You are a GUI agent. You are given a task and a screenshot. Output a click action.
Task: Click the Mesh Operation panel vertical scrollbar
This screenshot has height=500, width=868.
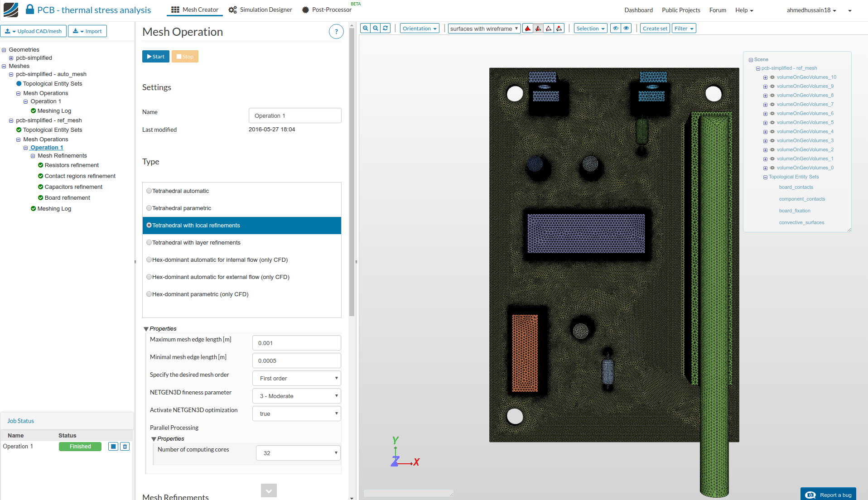[x=352, y=172]
